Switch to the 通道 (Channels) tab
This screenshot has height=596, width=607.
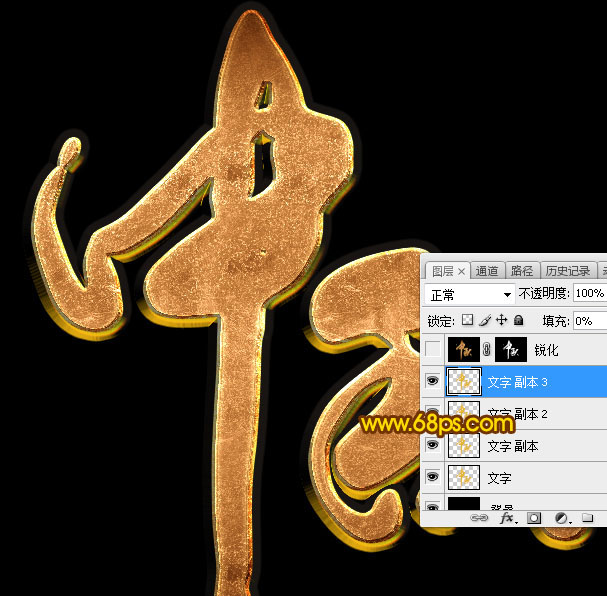point(487,271)
